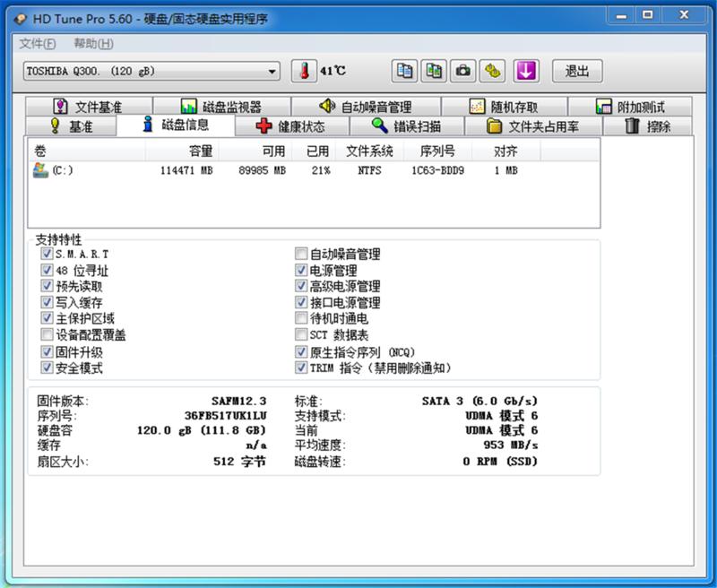Switch to the 错误扫描 tab
The width and height of the screenshot is (717, 588).
click(406, 126)
